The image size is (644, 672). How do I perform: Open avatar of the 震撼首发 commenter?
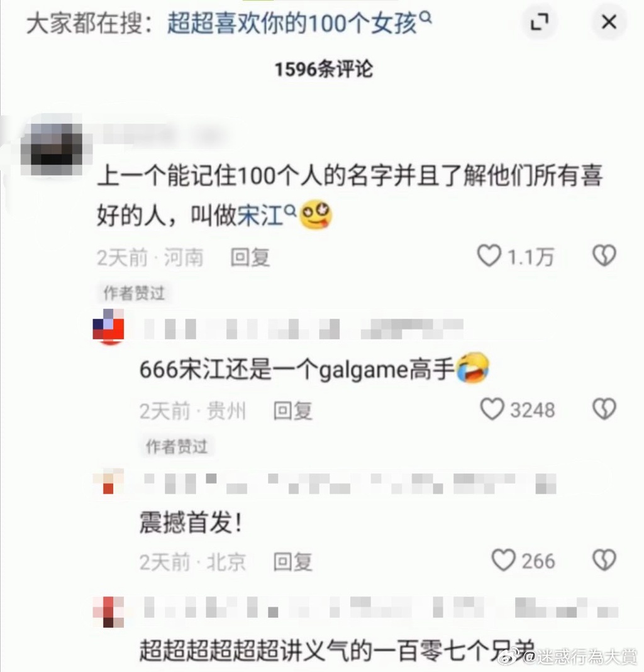coord(108,482)
